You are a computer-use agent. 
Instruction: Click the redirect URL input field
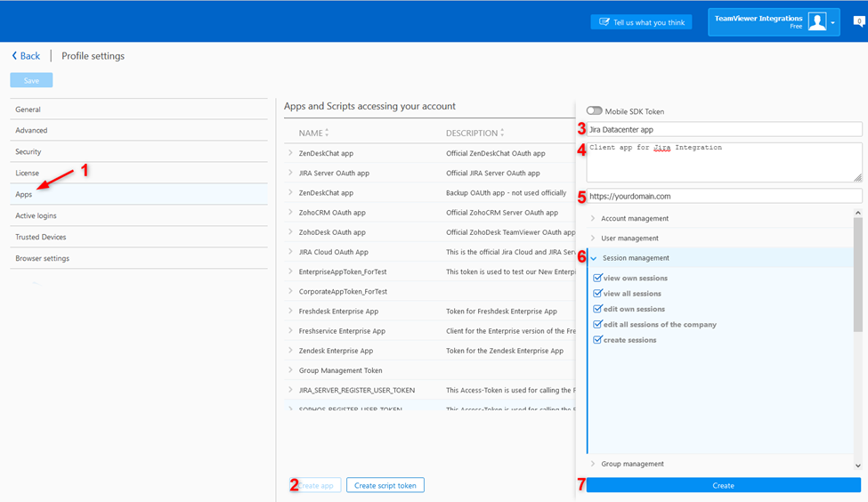(x=724, y=196)
